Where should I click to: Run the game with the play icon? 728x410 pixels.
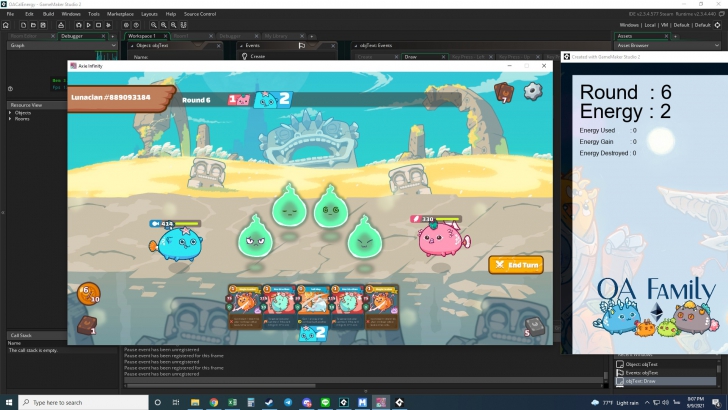click(x=88, y=25)
